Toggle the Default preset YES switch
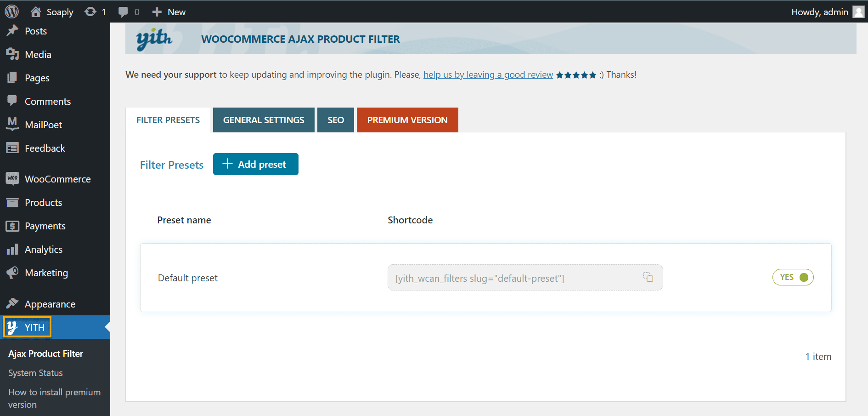The width and height of the screenshot is (868, 416). point(793,277)
